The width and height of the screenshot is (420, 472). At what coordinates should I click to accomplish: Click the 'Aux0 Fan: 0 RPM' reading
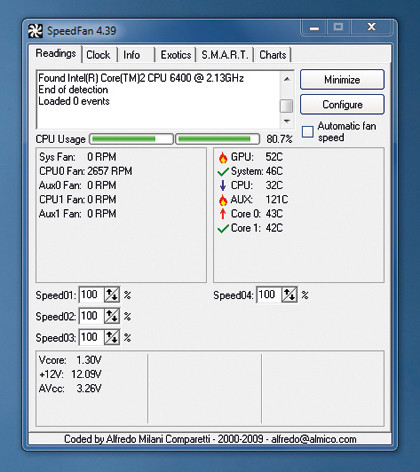coord(78,185)
